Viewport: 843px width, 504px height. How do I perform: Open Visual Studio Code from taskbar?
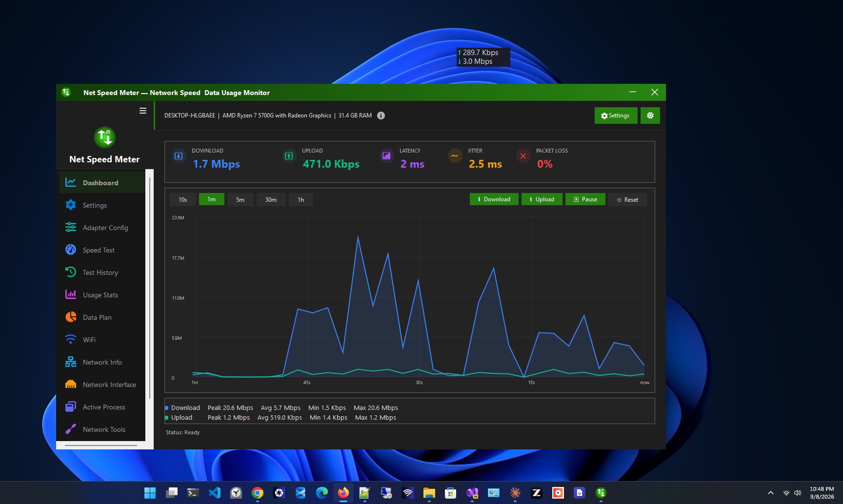(x=214, y=493)
